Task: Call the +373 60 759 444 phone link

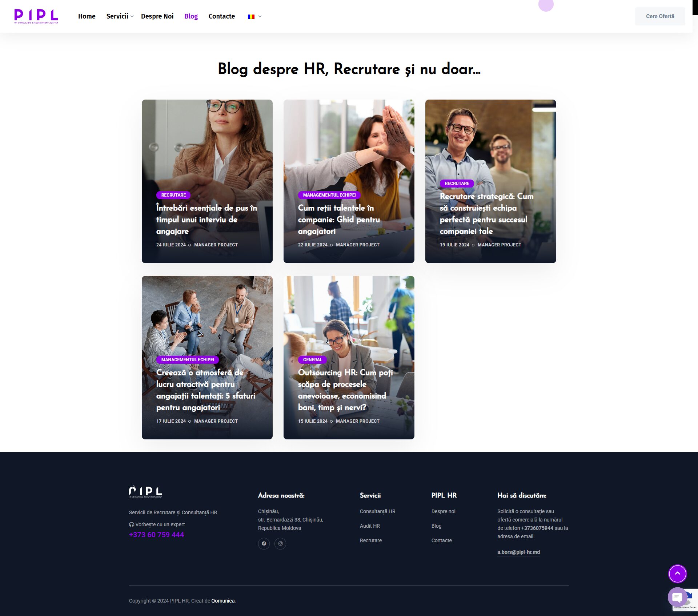Action: point(156,535)
